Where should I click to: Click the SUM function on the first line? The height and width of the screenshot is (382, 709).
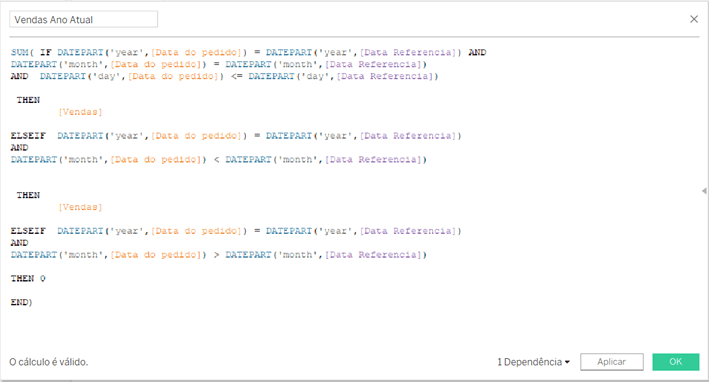(19, 52)
